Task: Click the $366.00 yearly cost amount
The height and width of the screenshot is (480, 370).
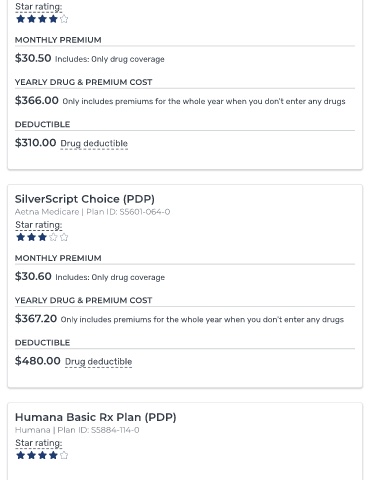Action: (x=37, y=100)
